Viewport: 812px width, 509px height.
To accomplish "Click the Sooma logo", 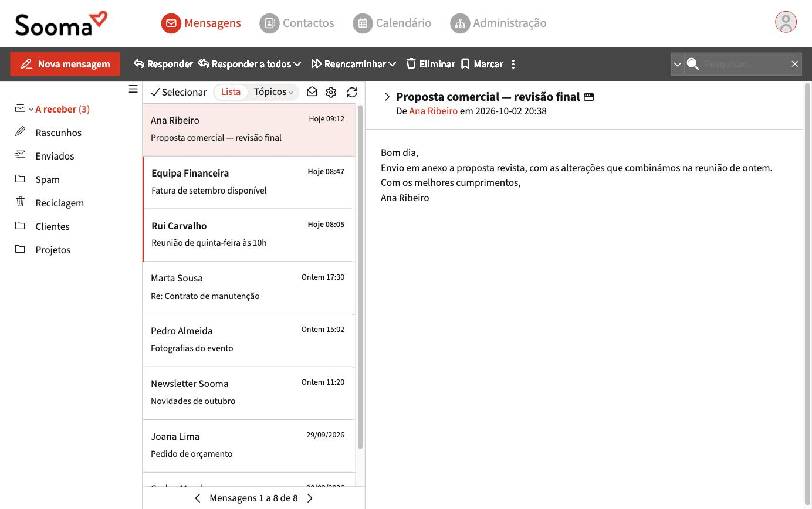I will tap(61, 23).
